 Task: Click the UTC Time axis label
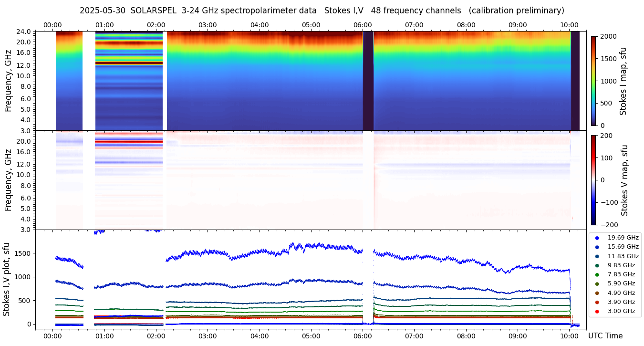click(605, 336)
